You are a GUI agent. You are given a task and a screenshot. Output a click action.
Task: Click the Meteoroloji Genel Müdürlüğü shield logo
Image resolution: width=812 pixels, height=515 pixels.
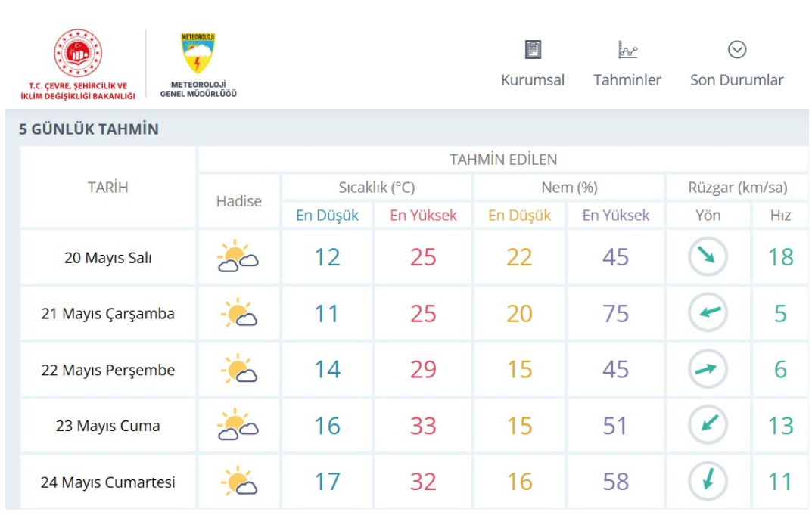198,53
